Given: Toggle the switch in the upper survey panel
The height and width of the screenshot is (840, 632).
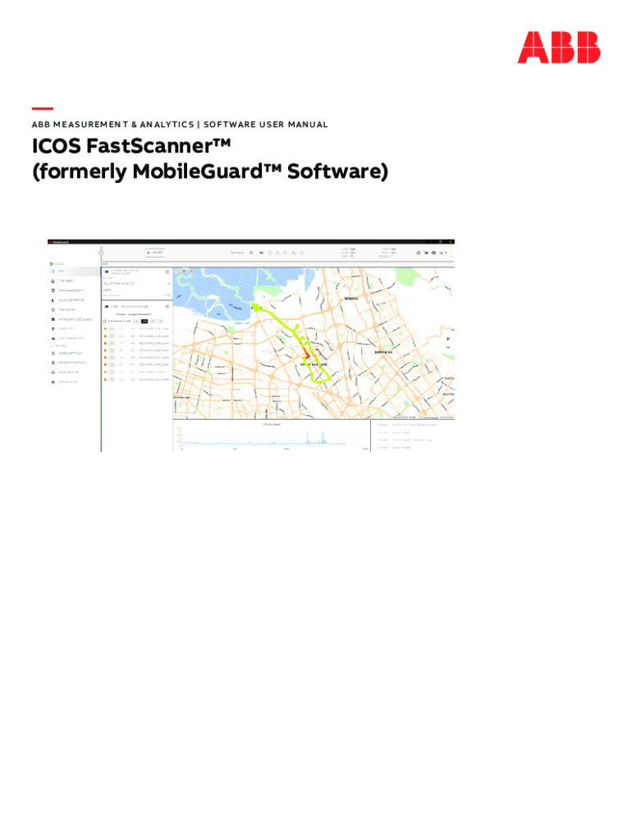Looking at the screenshot, I should click(107, 271).
